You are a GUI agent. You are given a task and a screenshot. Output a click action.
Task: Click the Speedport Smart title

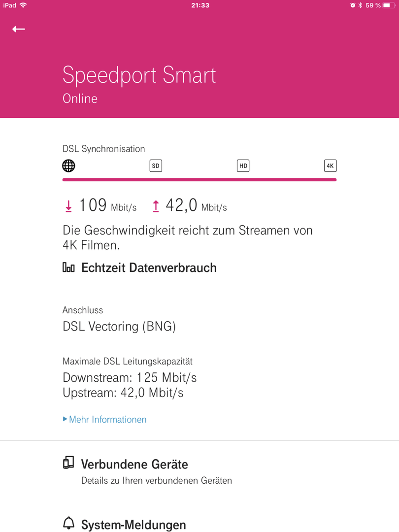139,75
